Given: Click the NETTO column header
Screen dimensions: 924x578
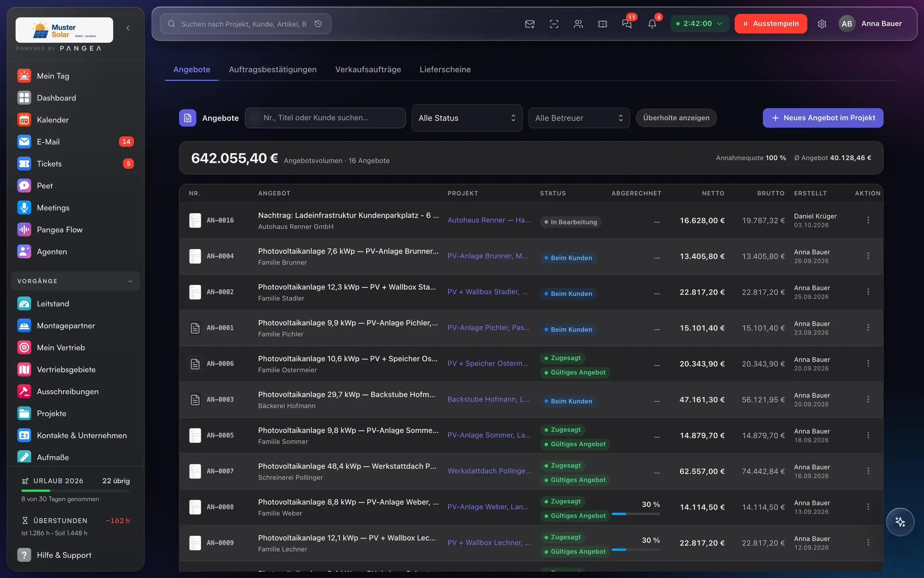Looking at the screenshot, I should pyautogui.click(x=713, y=193).
